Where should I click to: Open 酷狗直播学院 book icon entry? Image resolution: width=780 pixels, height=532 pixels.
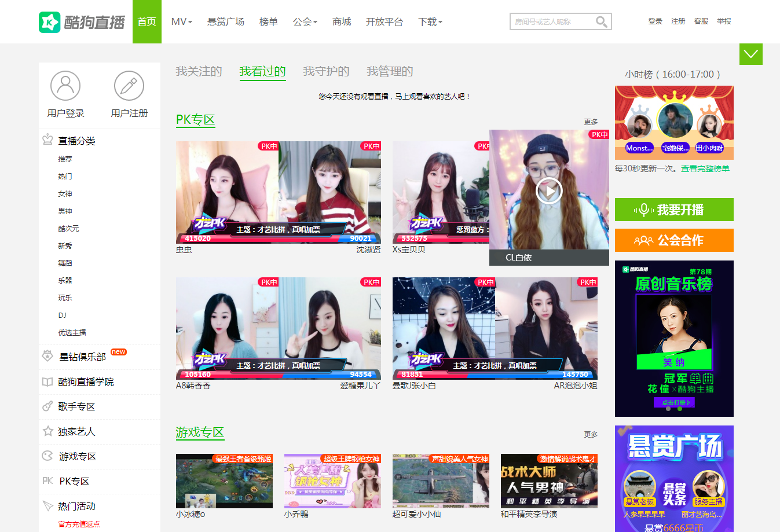point(47,381)
